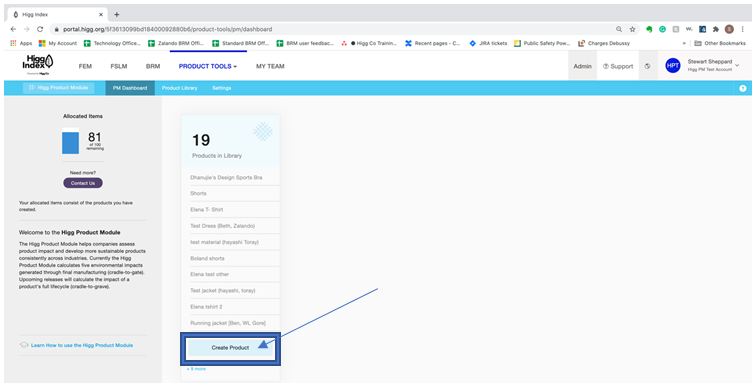Open the My Account bookmark
This screenshot has height=390, width=754.
click(58, 43)
